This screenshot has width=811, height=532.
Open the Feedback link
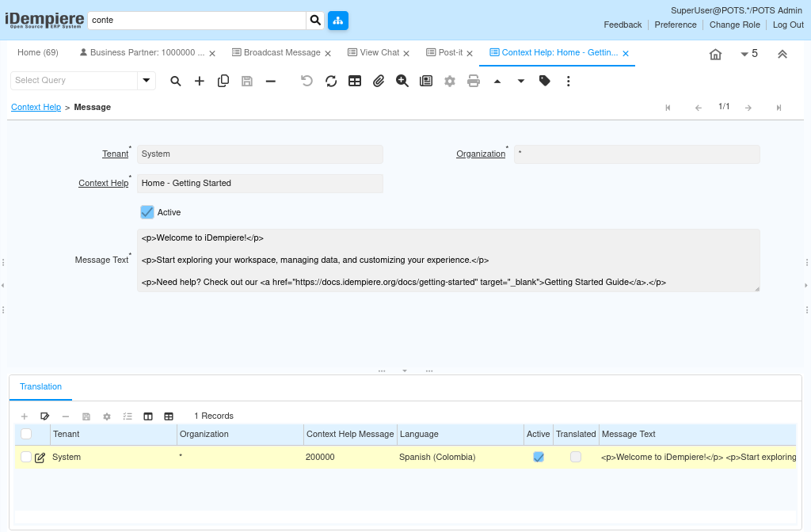pyautogui.click(x=623, y=25)
